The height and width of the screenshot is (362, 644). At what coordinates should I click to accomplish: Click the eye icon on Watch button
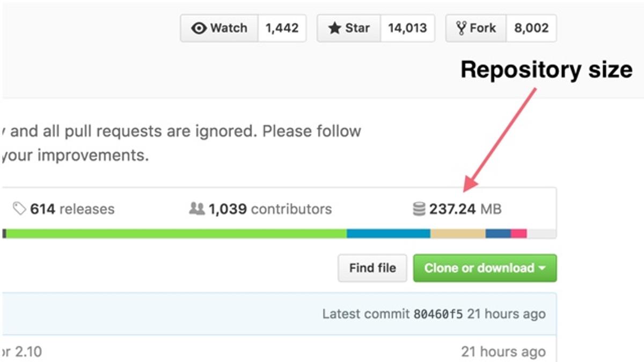tap(199, 28)
